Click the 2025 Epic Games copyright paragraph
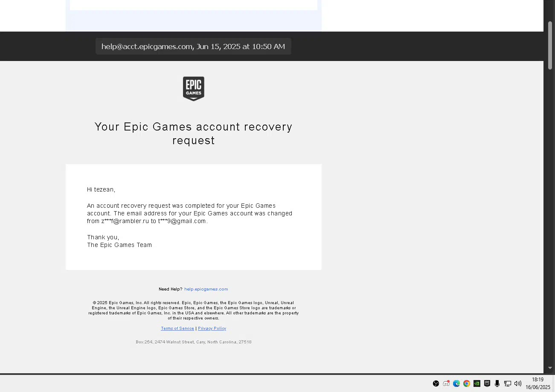 coord(194,311)
